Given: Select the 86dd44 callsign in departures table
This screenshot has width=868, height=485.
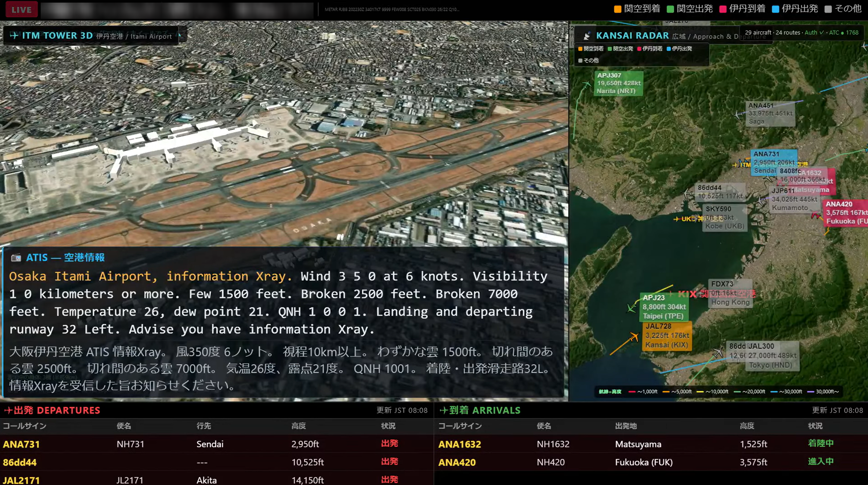Looking at the screenshot, I should coord(20,463).
